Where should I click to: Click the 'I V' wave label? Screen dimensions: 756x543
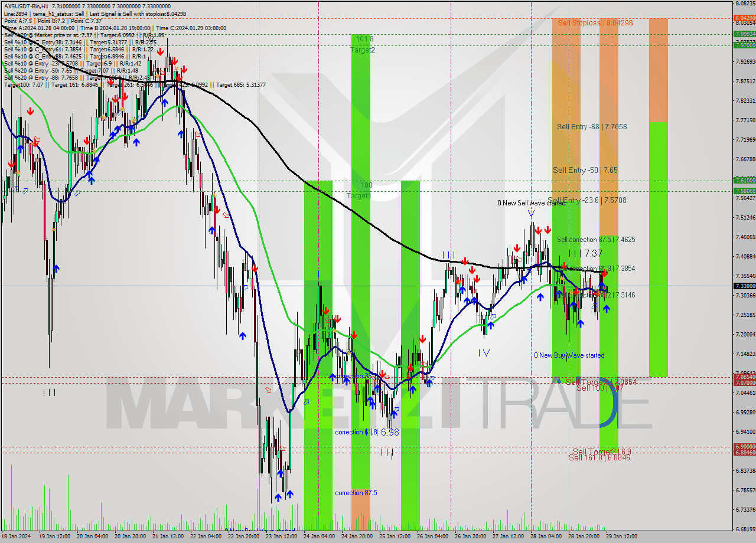point(484,353)
